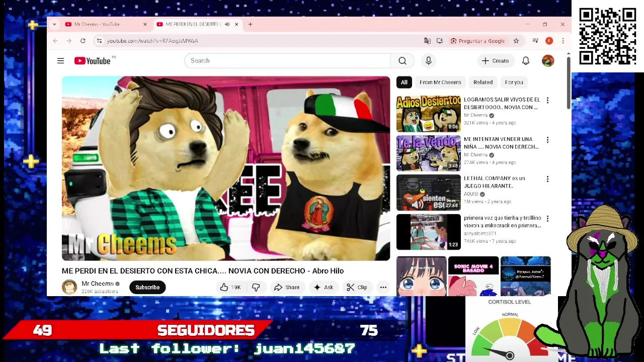
Task: Open 'LETHAL COMPANY es un JUEGO HILARANTE' title
Action: click(x=494, y=182)
